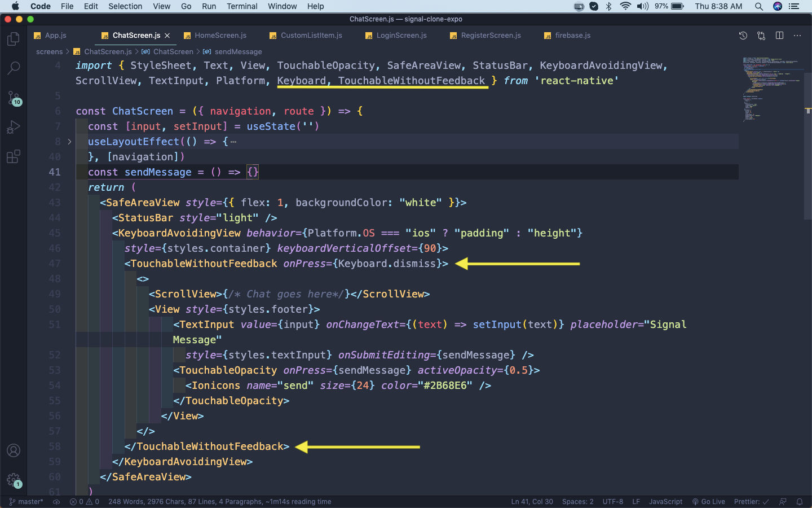Open macOS Control Center list icon
812x508 pixels.
pos(795,6)
